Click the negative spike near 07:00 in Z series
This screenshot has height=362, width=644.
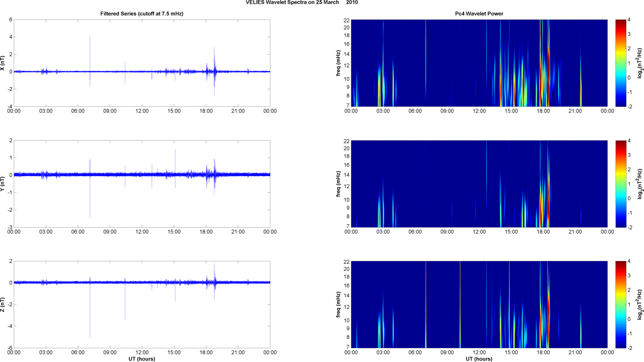(90, 311)
